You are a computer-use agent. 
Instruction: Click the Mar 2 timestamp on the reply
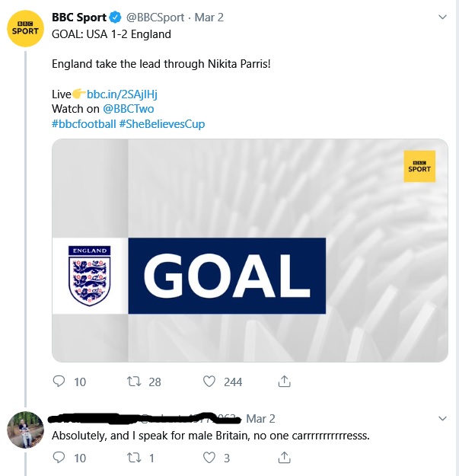(x=261, y=419)
